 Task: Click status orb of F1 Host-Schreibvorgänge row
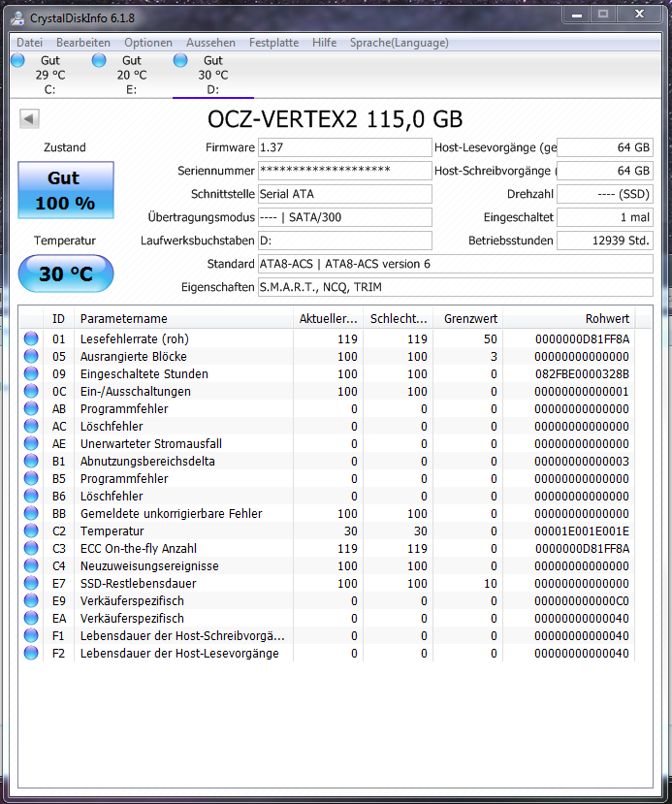click(31, 636)
